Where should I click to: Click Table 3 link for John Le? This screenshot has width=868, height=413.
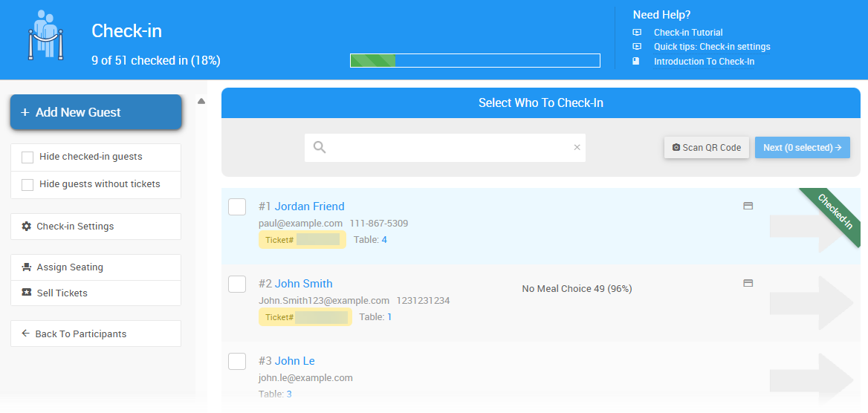click(x=289, y=394)
